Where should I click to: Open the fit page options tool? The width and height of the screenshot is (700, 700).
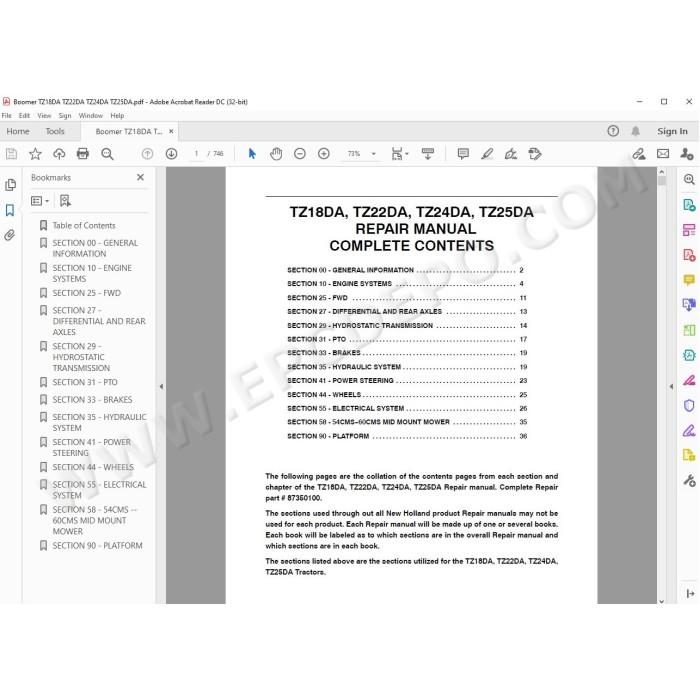point(400,154)
